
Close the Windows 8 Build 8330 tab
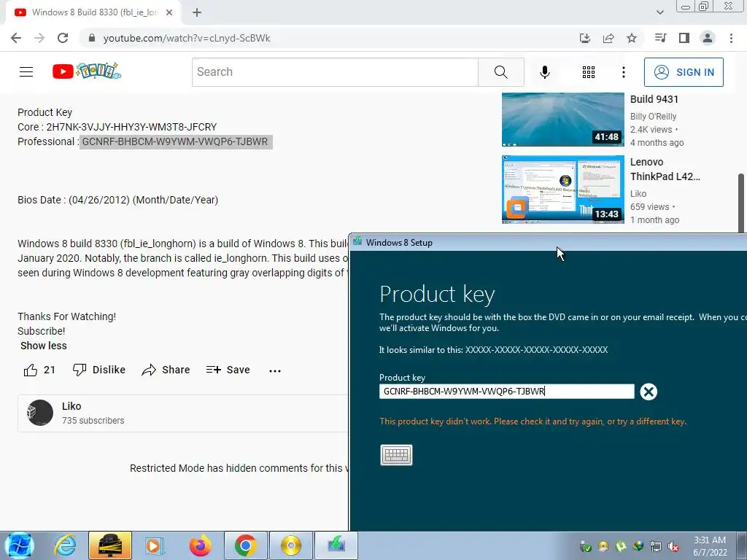click(x=169, y=12)
